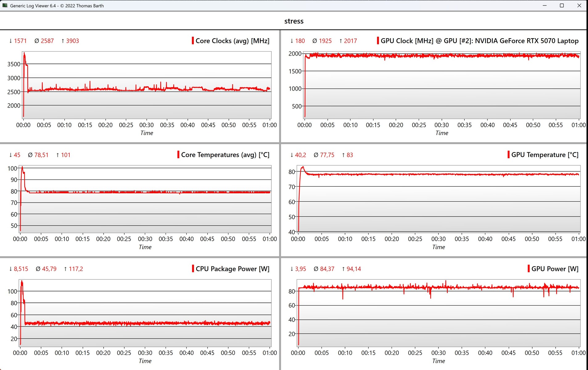Click the red swatch beside Core Clocks title
The width and height of the screenshot is (588, 370).
193,41
